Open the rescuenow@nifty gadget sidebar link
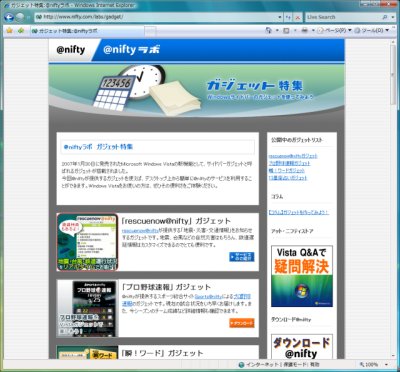The image size is (400, 372). [x=293, y=156]
